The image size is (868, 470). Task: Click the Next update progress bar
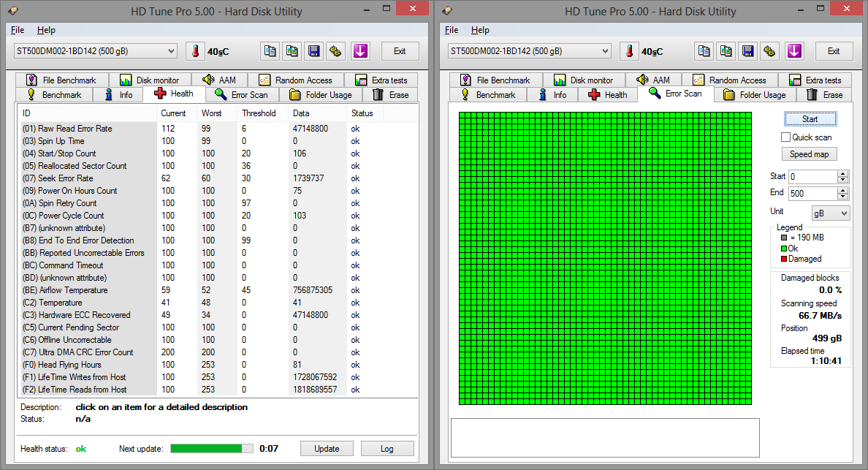coord(211,448)
